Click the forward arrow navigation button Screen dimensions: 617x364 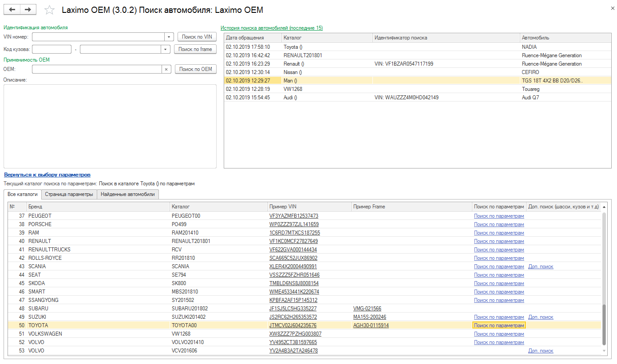[x=28, y=9]
